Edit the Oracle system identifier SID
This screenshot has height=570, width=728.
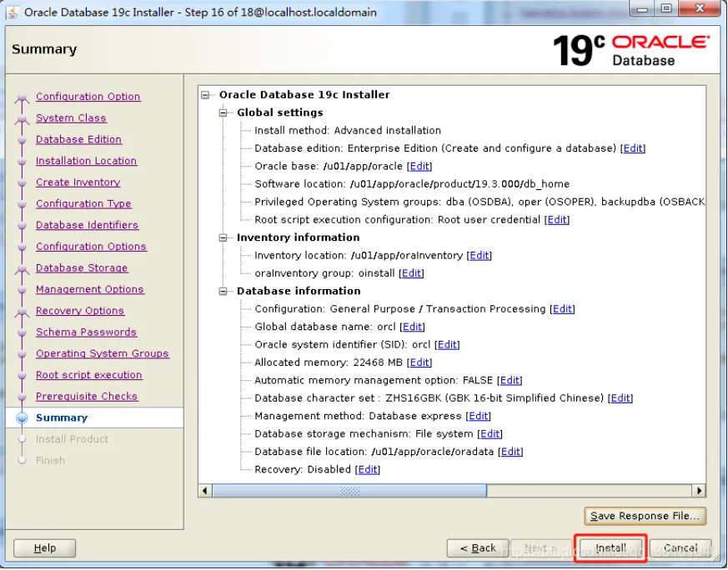pos(447,345)
